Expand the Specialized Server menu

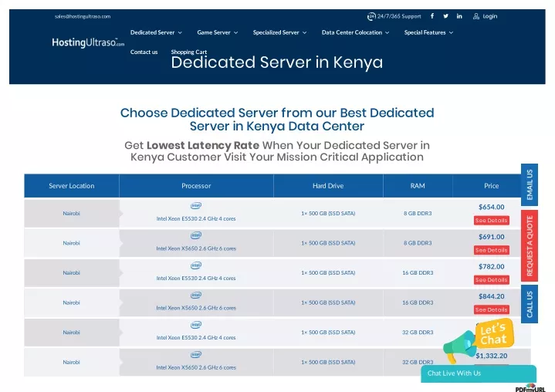point(279,32)
